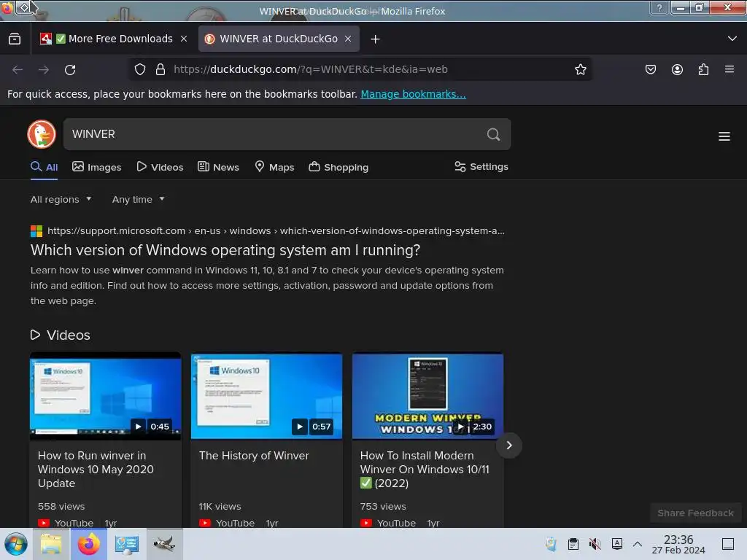Screen dimensions: 747x560
Task: Click the search magnifier button
Action: tap(494, 134)
